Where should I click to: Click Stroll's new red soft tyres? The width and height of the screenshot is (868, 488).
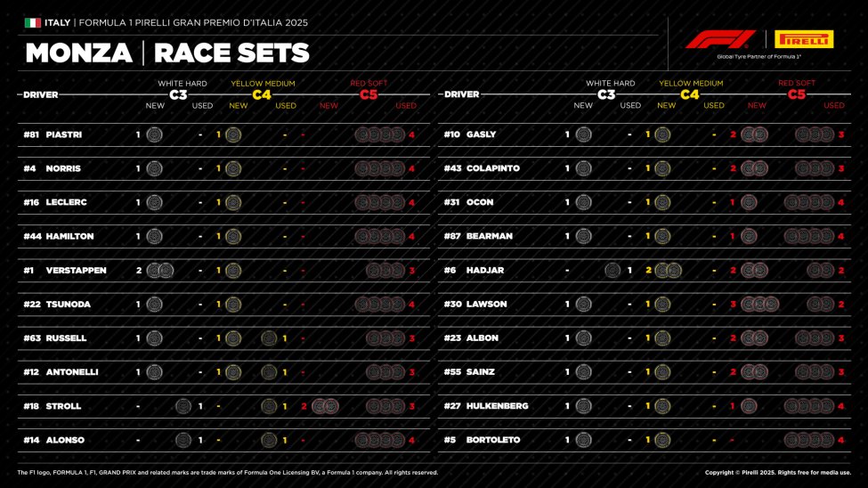[x=325, y=406]
